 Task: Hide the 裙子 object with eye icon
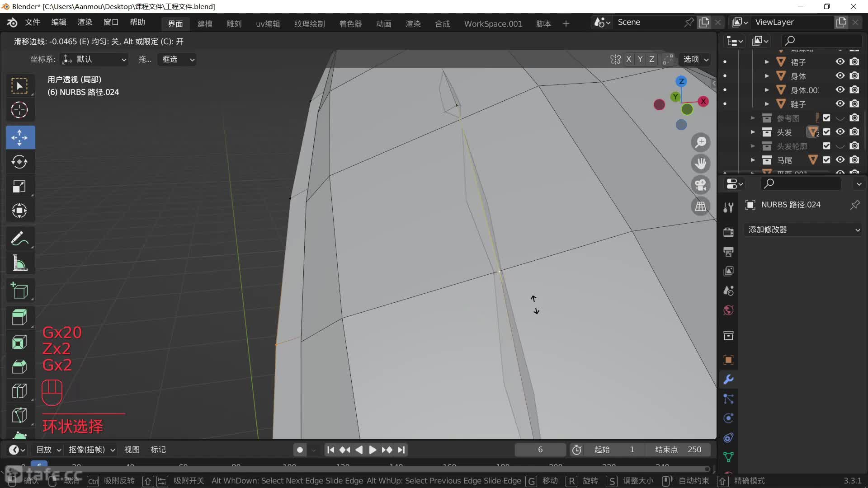pos(840,62)
